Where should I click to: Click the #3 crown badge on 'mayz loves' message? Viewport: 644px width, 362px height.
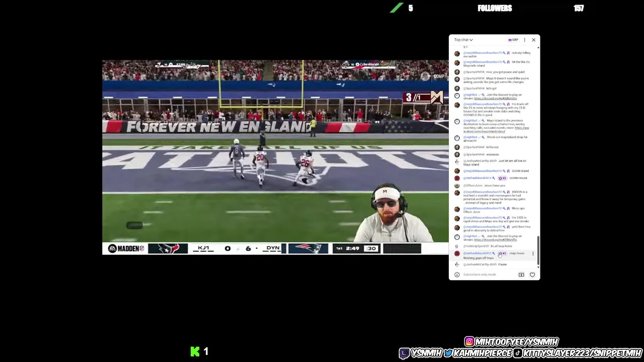pos(502,253)
